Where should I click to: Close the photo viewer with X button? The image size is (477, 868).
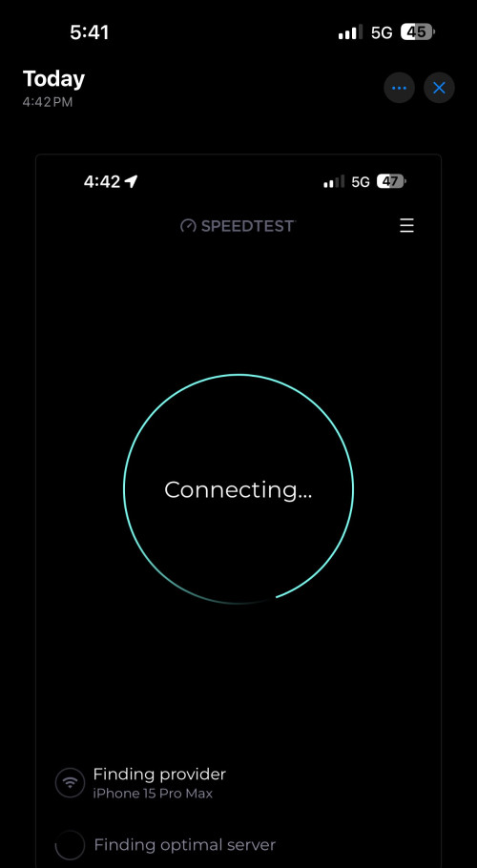(440, 88)
